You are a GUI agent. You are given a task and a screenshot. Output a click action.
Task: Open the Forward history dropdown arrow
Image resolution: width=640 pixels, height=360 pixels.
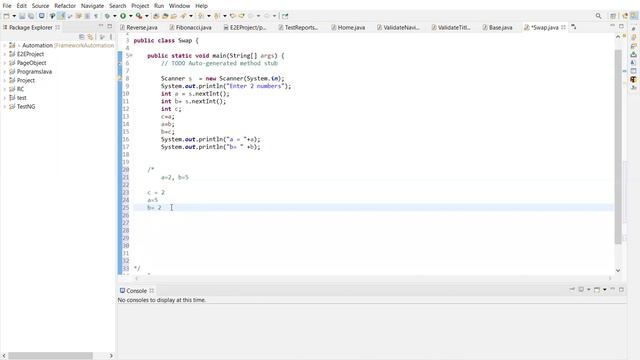pyautogui.click(x=274, y=16)
